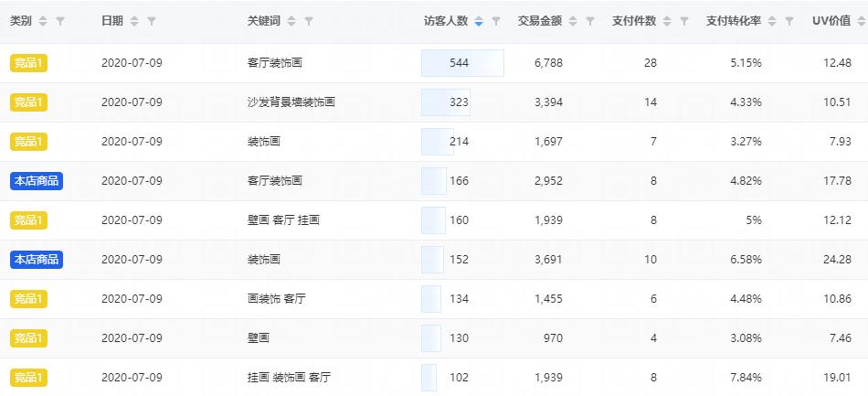Screen dimensions: 868x396
Task: Click conversion rate 5.15%
Action: click(x=746, y=63)
